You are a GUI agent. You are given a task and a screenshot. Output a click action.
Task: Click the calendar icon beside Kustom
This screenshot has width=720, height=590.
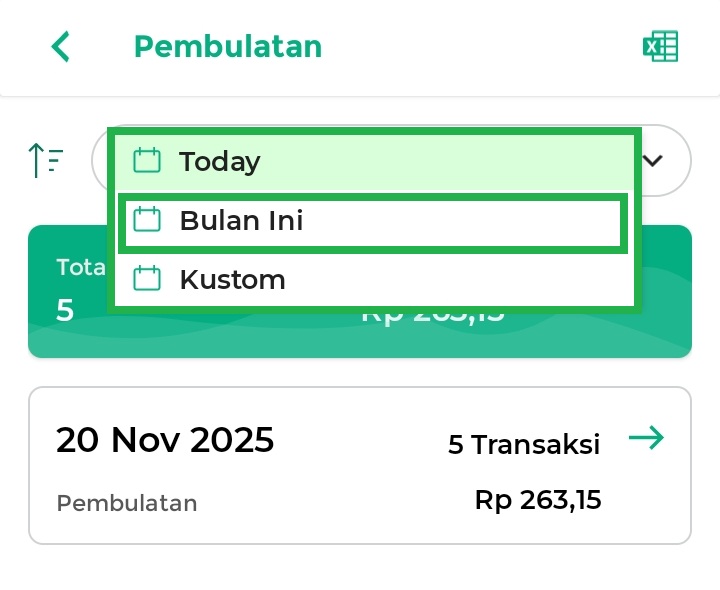(x=147, y=279)
